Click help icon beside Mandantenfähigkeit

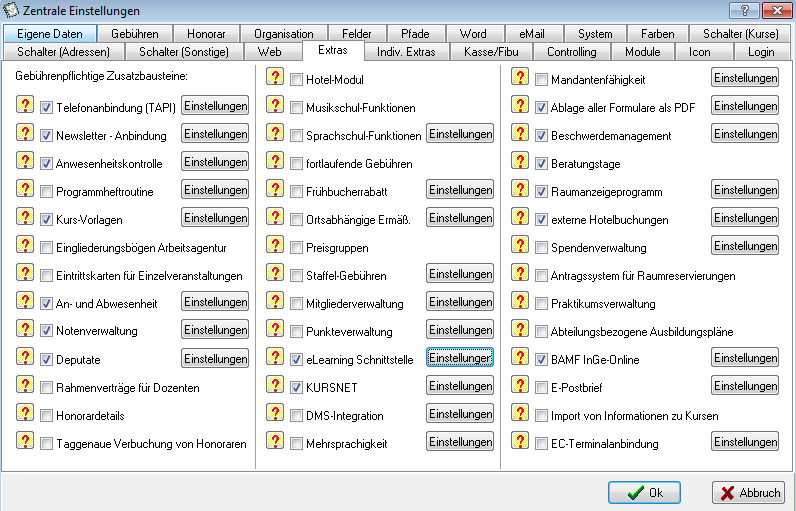tap(520, 77)
